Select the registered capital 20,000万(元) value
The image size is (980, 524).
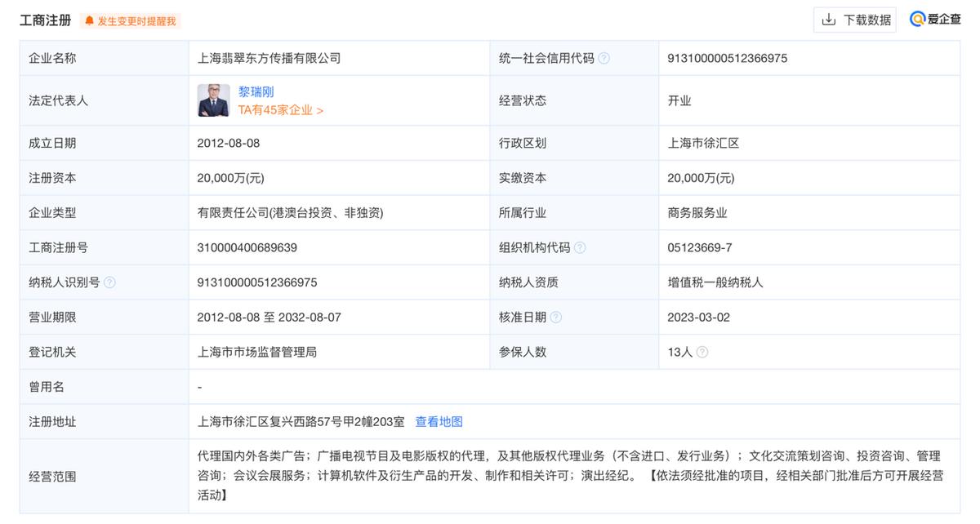coord(233,177)
